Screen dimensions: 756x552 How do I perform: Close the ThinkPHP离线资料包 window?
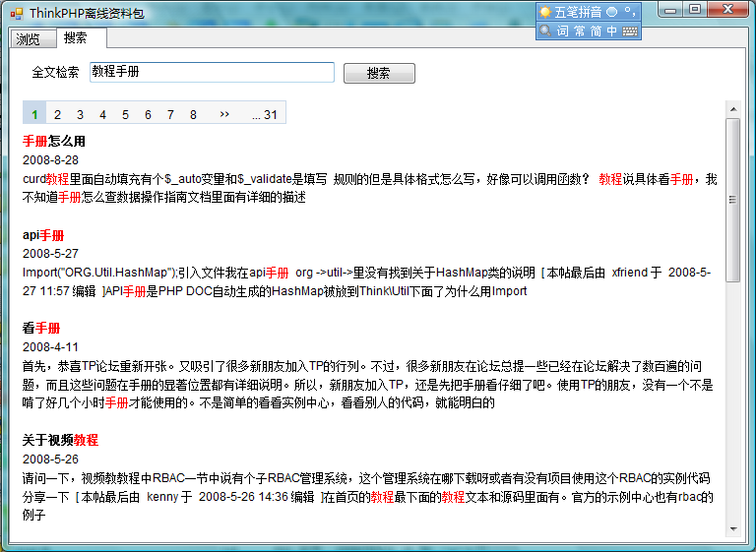click(728, 10)
